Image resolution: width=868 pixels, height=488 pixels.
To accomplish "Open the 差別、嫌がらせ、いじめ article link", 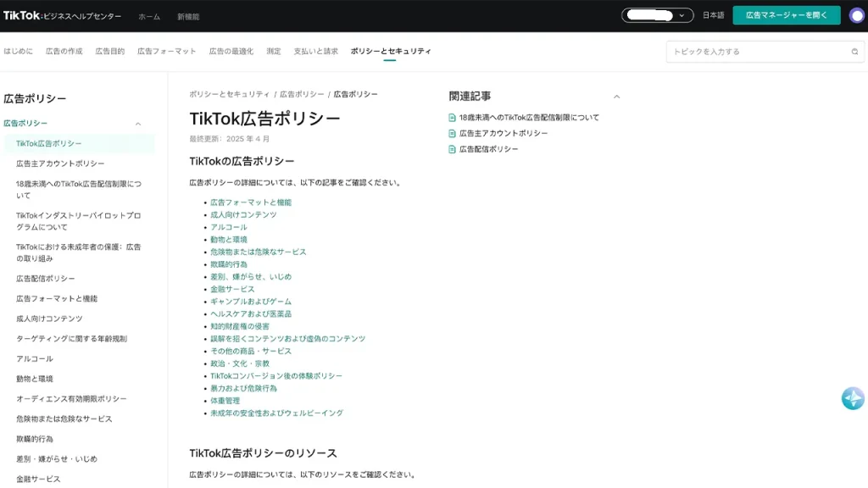I will 251,277.
